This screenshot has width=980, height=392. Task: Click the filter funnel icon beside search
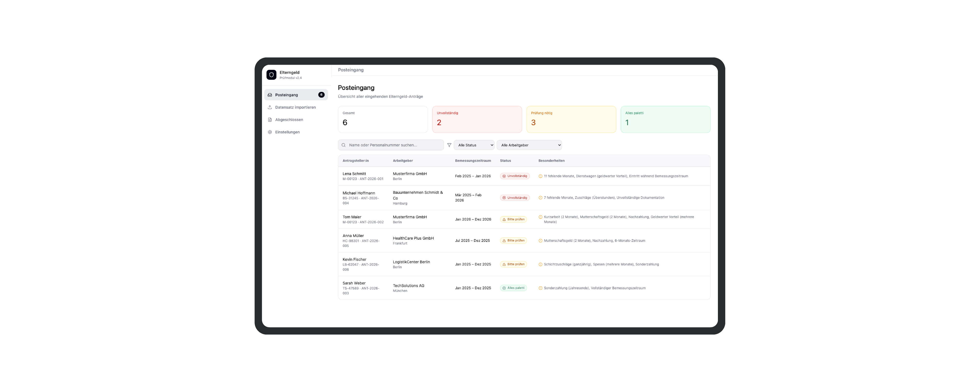[x=449, y=145]
